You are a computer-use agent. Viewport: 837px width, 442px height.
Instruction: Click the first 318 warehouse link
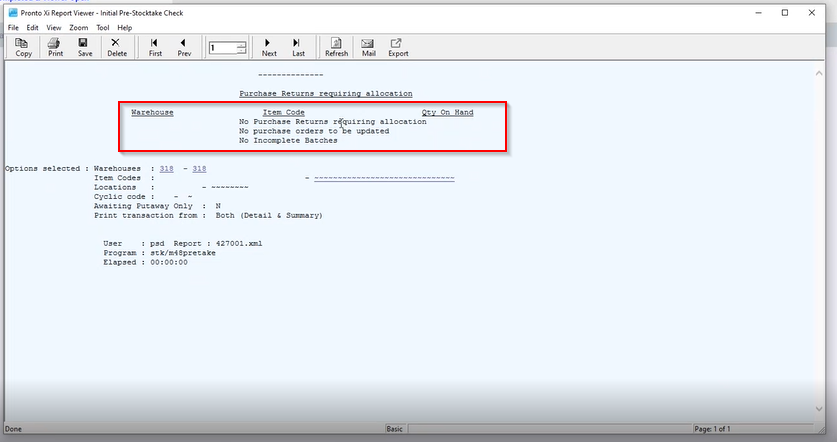click(167, 168)
